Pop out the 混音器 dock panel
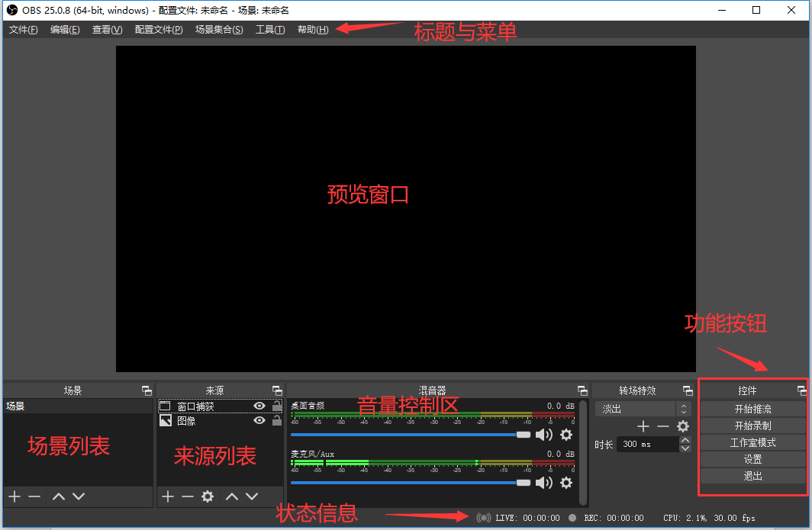 tap(582, 390)
